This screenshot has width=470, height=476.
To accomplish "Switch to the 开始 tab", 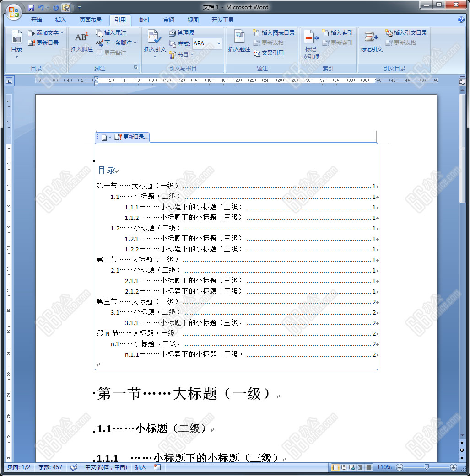I will (x=37, y=20).
